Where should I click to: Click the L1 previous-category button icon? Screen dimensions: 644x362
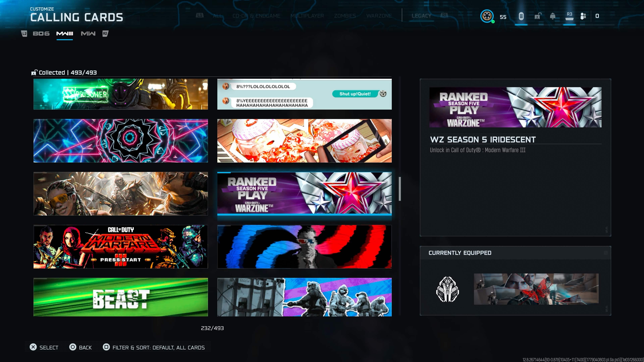(x=200, y=15)
